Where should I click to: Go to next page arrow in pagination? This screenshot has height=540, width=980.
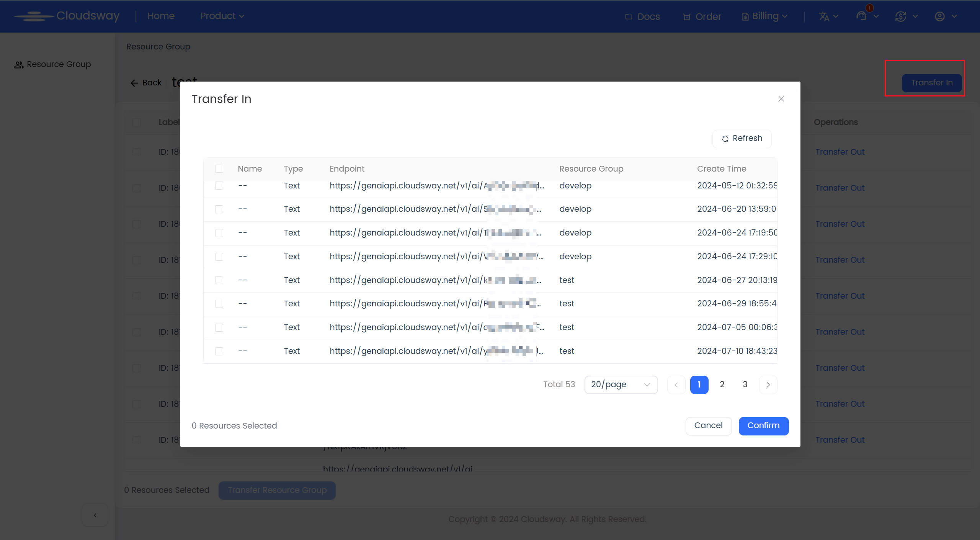coord(768,385)
